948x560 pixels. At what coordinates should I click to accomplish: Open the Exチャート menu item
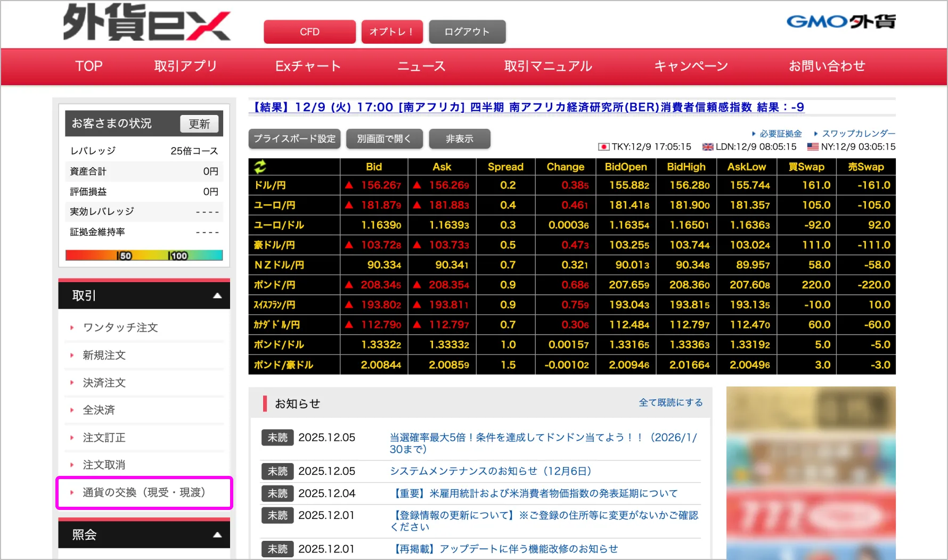[308, 66]
